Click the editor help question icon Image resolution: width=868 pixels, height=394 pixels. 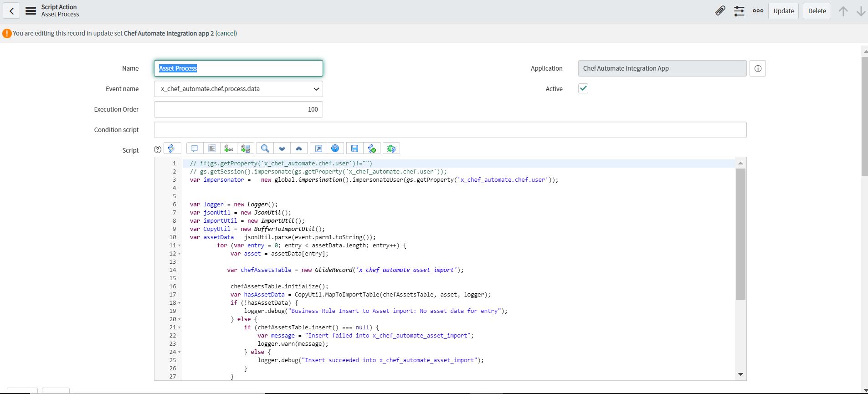click(x=335, y=148)
